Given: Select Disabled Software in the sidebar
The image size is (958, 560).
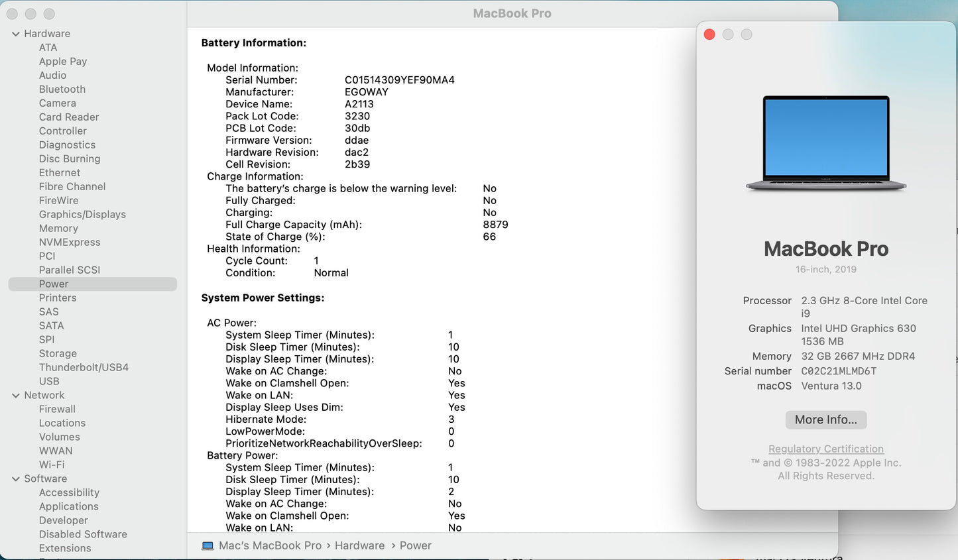Looking at the screenshot, I should (83, 535).
